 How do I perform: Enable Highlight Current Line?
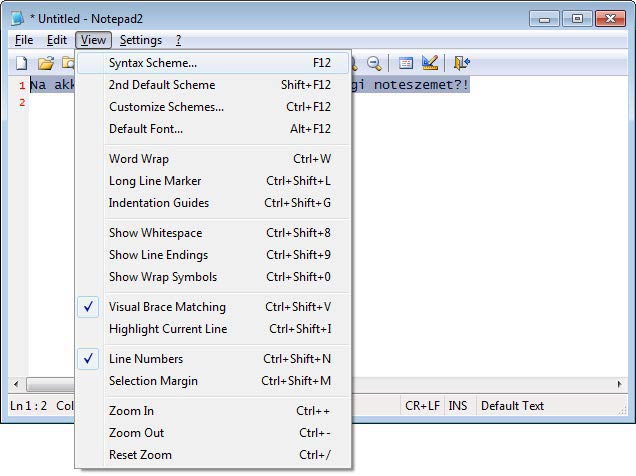pos(213,328)
